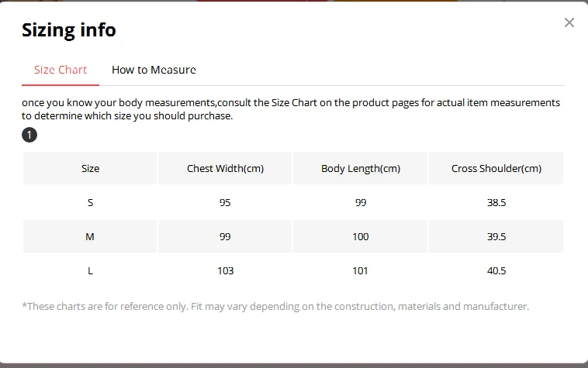Select the Size Chart tab
Viewport: 588px width, 368px height.
coord(61,70)
